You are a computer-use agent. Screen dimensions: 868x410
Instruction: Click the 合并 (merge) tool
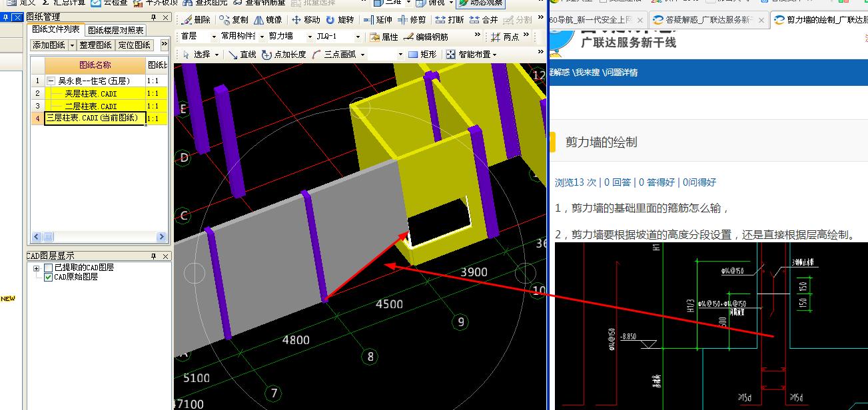pyautogui.click(x=484, y=20)
